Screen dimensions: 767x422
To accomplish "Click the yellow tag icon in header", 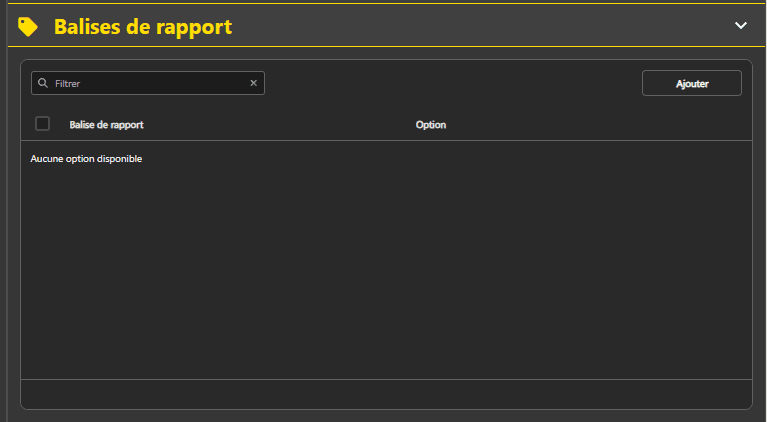I will tap(28, 26).
